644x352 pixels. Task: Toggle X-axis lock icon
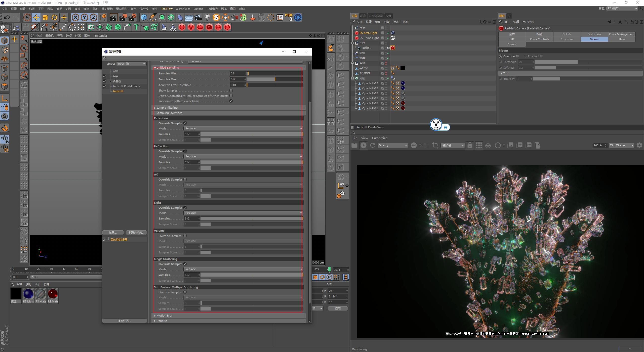(75, 18)
